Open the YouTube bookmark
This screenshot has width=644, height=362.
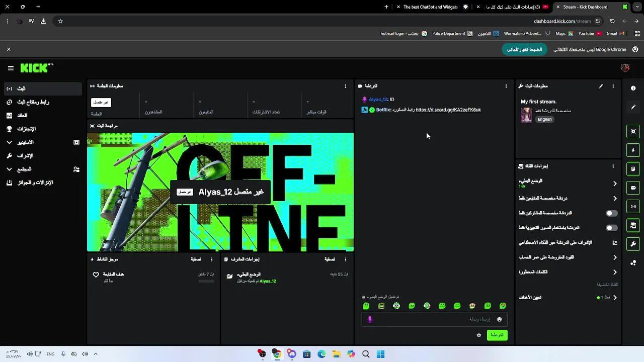pyautogui.click(x=589, y=34)
